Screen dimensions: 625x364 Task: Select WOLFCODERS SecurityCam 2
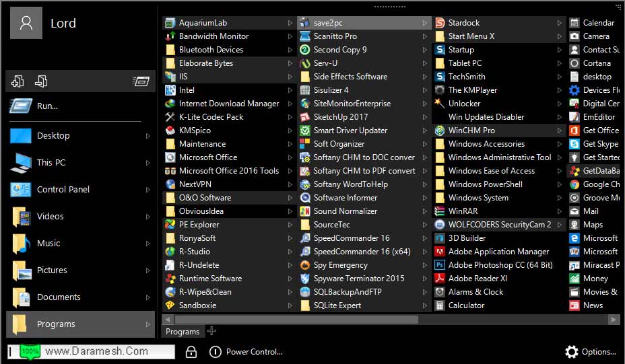498,225
